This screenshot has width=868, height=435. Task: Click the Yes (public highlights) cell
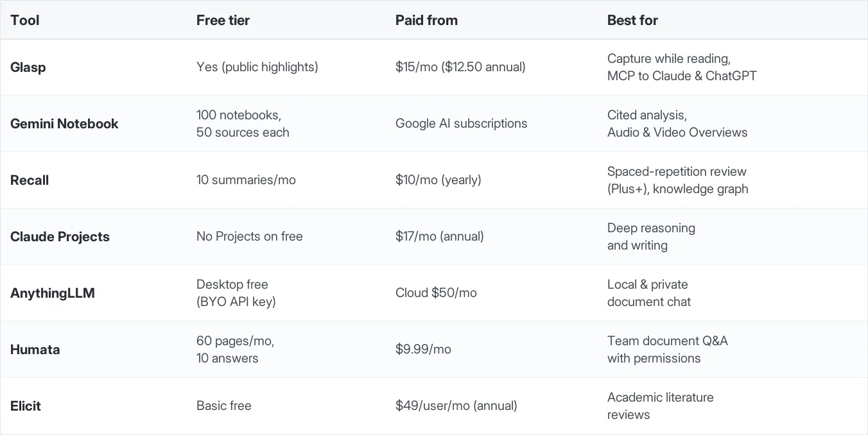257,67
